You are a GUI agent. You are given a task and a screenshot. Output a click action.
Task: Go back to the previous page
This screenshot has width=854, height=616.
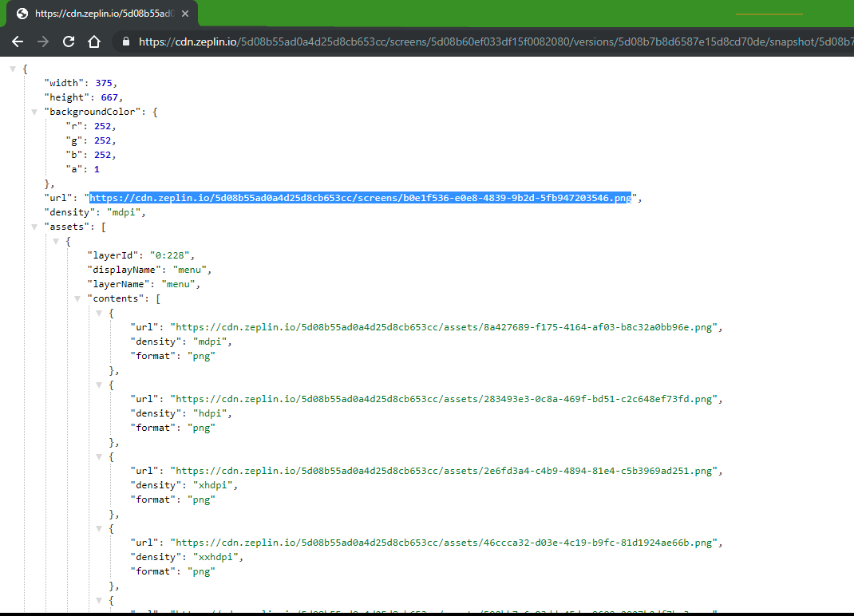[18, 41]
